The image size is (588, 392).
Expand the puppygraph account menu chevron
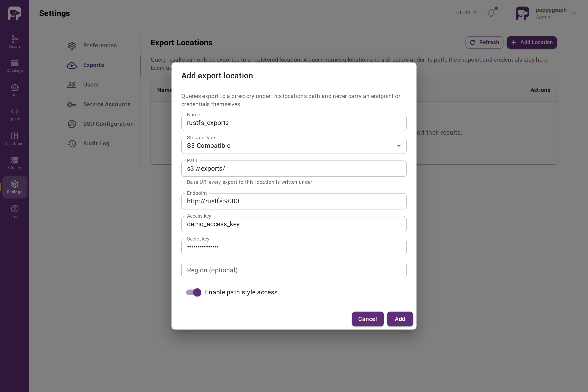point(574,13)
